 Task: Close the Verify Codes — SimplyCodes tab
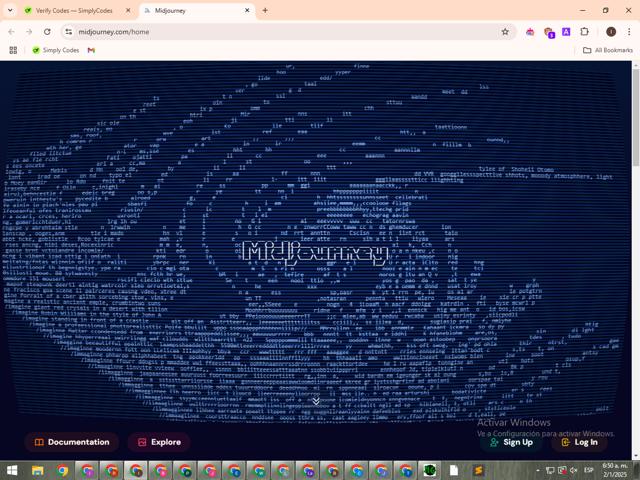tap(128, 11)
